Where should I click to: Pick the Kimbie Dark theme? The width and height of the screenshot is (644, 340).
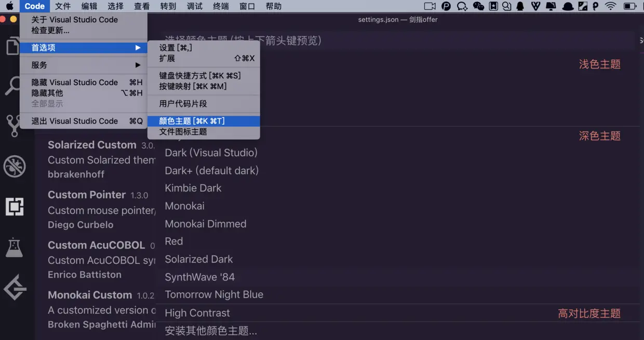tap(397, 188)
